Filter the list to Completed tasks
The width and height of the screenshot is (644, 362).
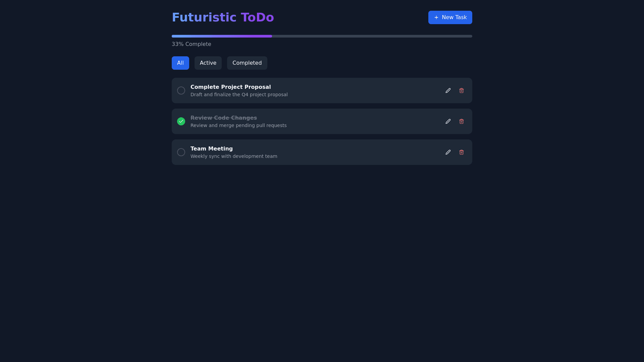click(x=247, y=63)
